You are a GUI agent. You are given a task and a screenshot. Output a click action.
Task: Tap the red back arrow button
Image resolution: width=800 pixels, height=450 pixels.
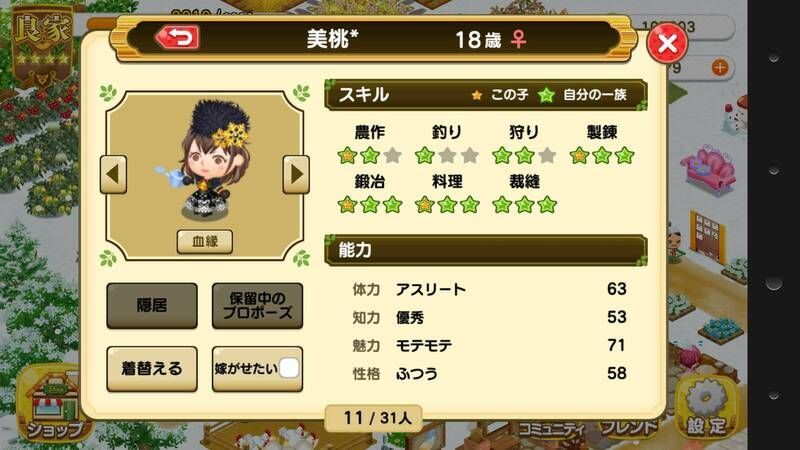(x=178, y=38)
